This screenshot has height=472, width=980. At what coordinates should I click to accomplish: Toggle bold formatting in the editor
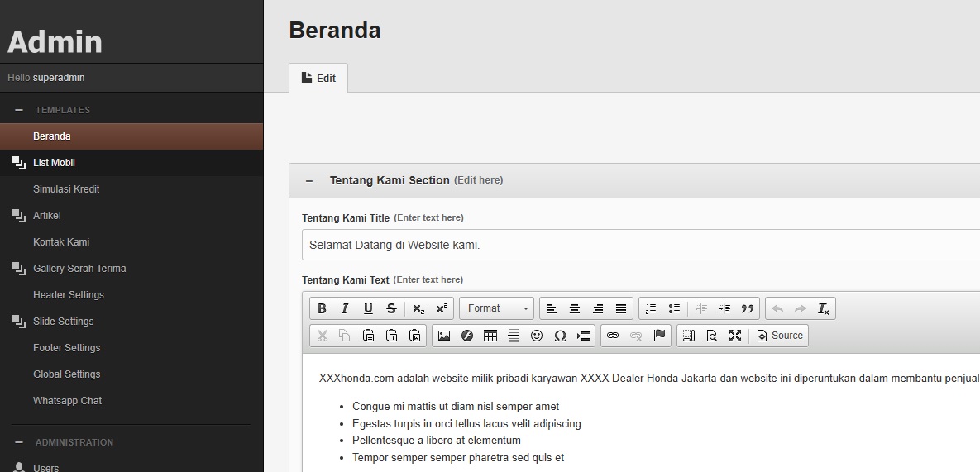[x=323, y=308]
